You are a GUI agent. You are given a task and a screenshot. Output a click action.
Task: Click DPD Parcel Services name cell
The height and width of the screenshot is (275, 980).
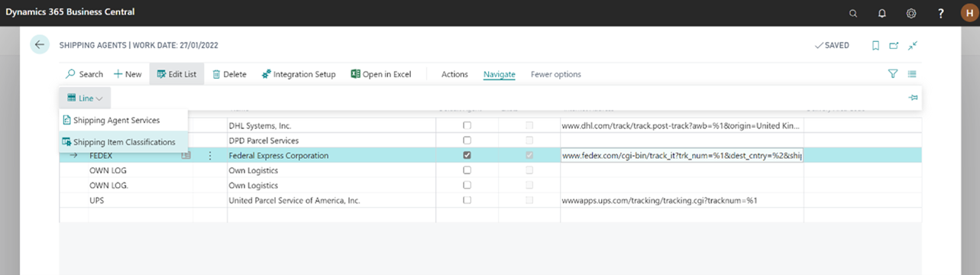click(x=332, y=141)
